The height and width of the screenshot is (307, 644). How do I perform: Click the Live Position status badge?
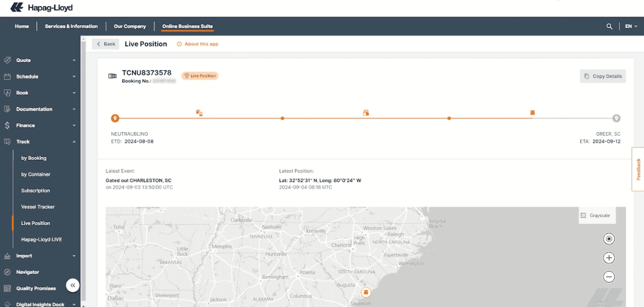click(x=200, y=75)
